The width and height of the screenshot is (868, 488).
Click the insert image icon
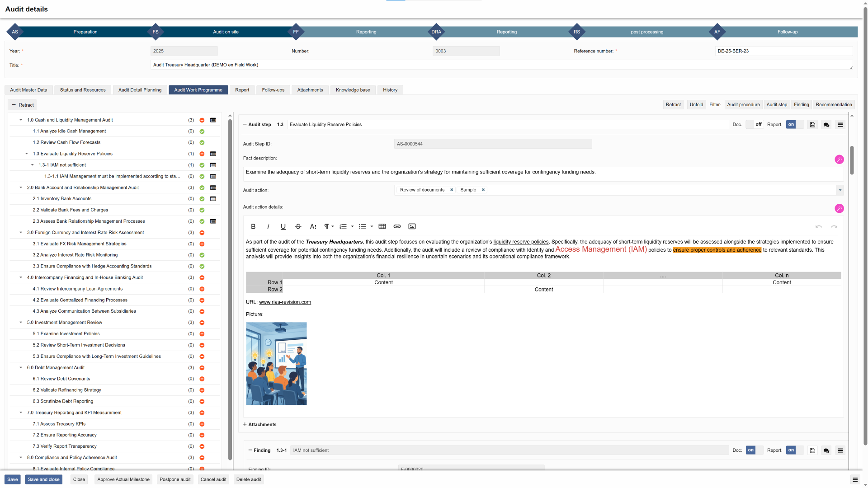click(x=412, y=226)
